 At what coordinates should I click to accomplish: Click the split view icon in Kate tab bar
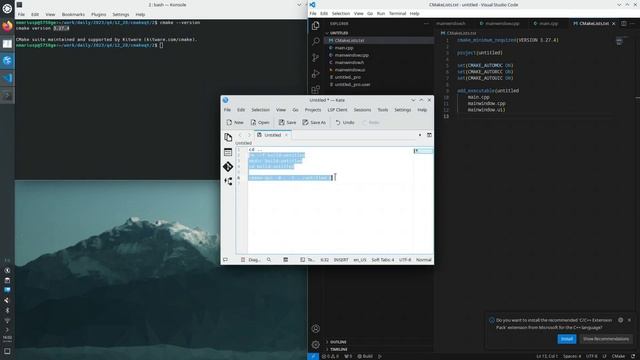coord(429,135)
